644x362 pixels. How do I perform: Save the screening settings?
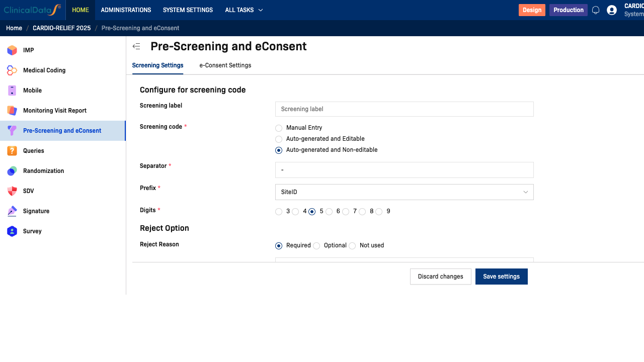(x=501, y=276)
